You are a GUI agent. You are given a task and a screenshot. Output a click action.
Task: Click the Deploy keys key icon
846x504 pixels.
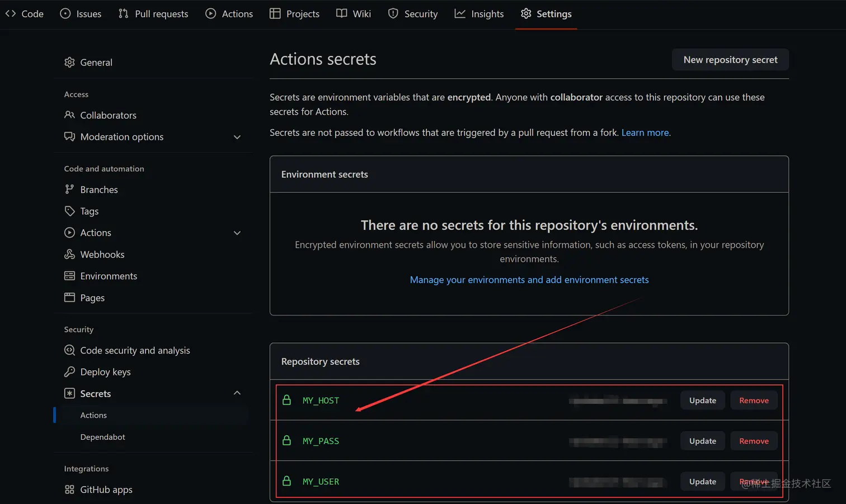pyautogui.click(x=69, y=372)
